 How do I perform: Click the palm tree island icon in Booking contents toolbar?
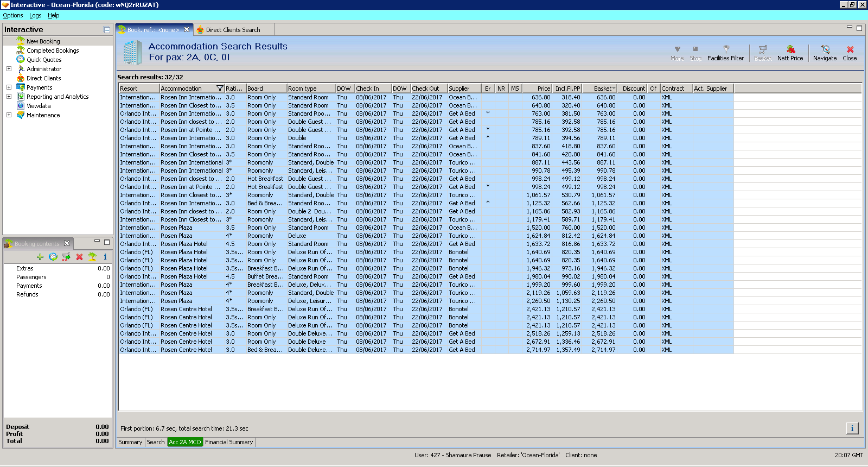[92, 257]
